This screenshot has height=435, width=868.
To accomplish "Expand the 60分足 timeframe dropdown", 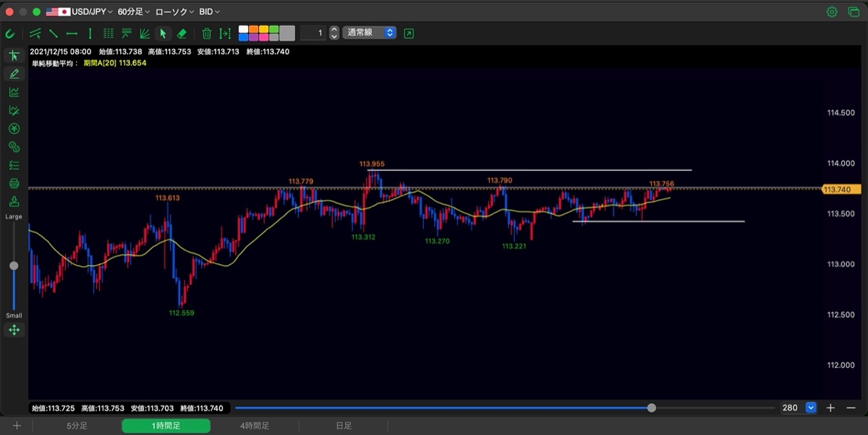I will (x=135, y=12).
